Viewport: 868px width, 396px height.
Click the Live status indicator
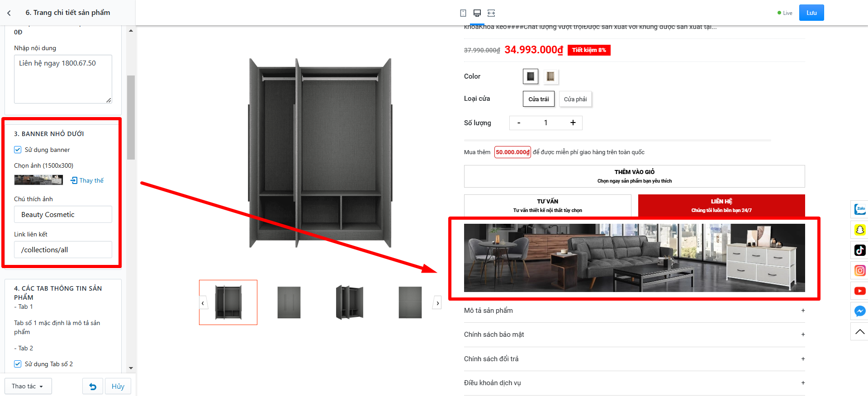(785, 13)
